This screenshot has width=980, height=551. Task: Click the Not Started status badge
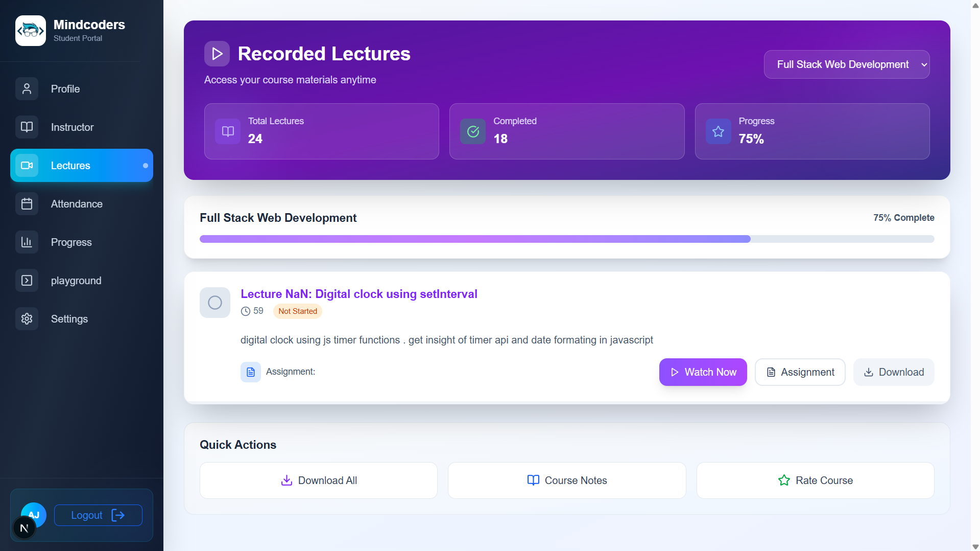click(x=297, y=311)
